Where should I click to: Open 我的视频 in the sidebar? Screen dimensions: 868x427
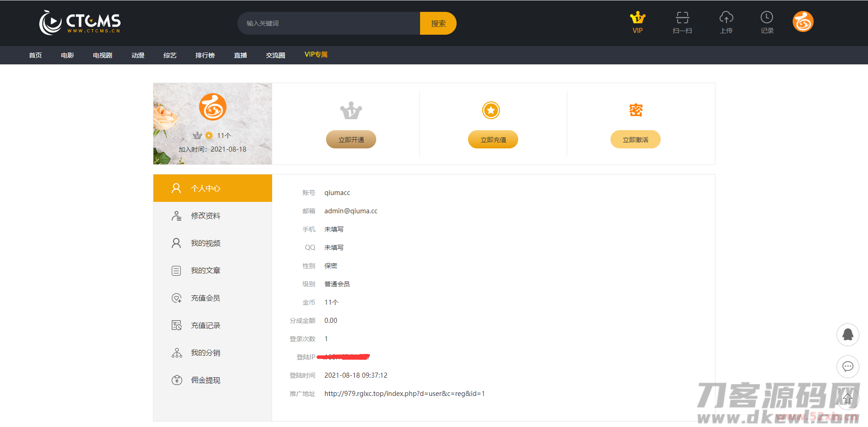[x=205, y=243]
